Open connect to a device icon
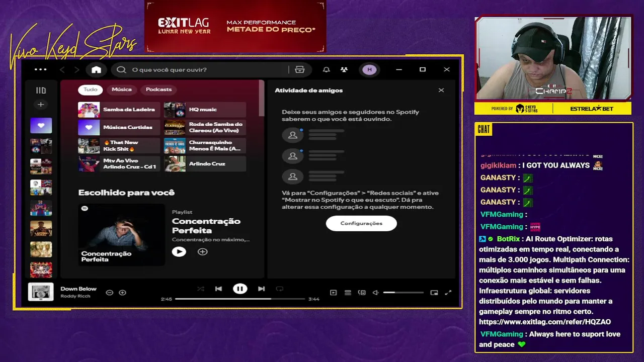 point(362,292)
